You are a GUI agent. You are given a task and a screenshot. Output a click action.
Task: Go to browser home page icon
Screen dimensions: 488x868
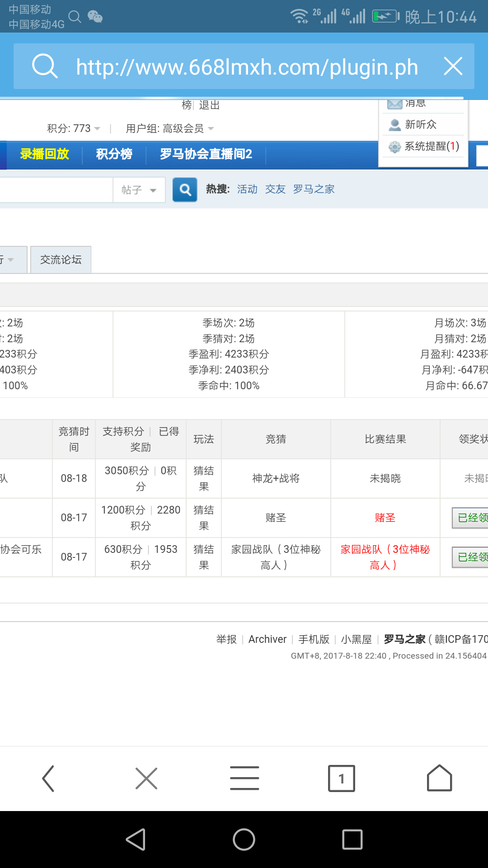(x=439, y=778)
